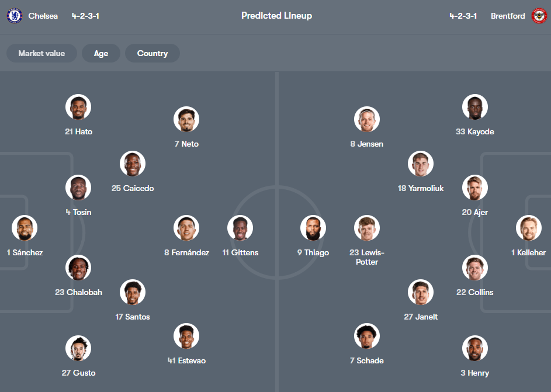Click the Chelsea team name
551x392 pixels.
(x=43, y=16)
